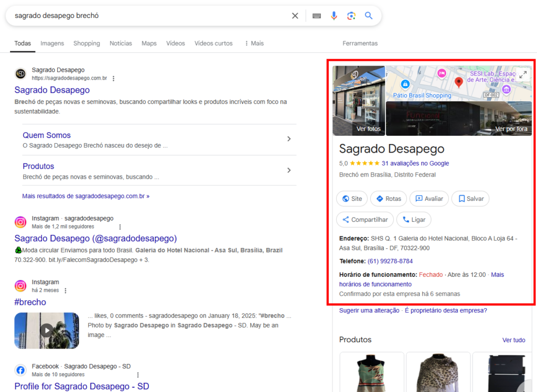Click Sugerir uma alteração link
The image size is (537, 392).
[x=369, y=311]
